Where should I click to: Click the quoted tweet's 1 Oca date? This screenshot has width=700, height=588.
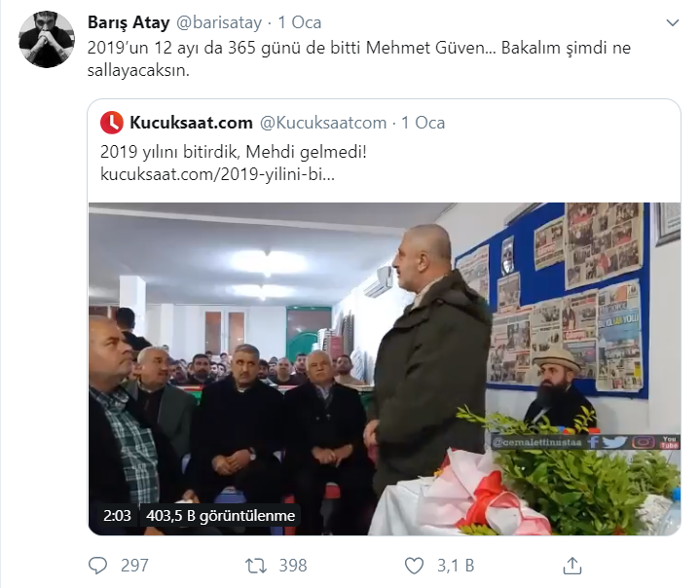424,123
